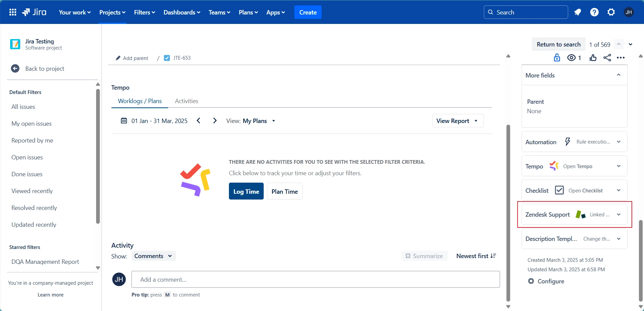Viewport: 644px width, 311px height.
Task: Click the Jira Testing project icon
Action: [15, 44]
